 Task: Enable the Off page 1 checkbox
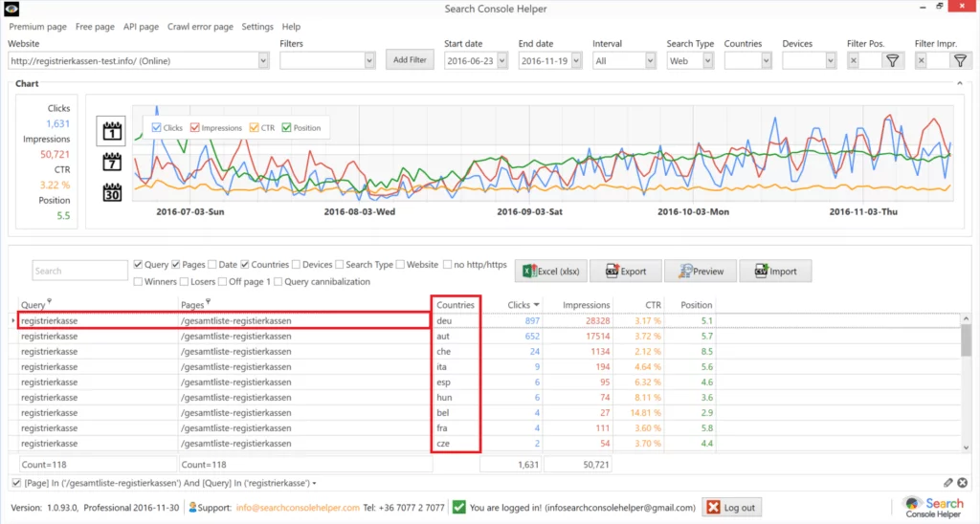222,282
